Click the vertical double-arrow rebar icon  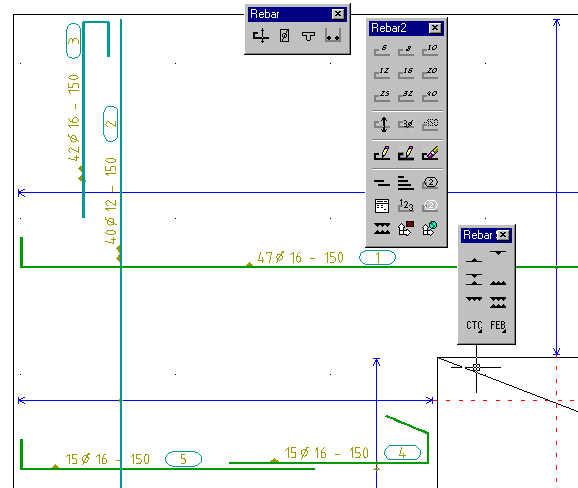pos(382,124)
